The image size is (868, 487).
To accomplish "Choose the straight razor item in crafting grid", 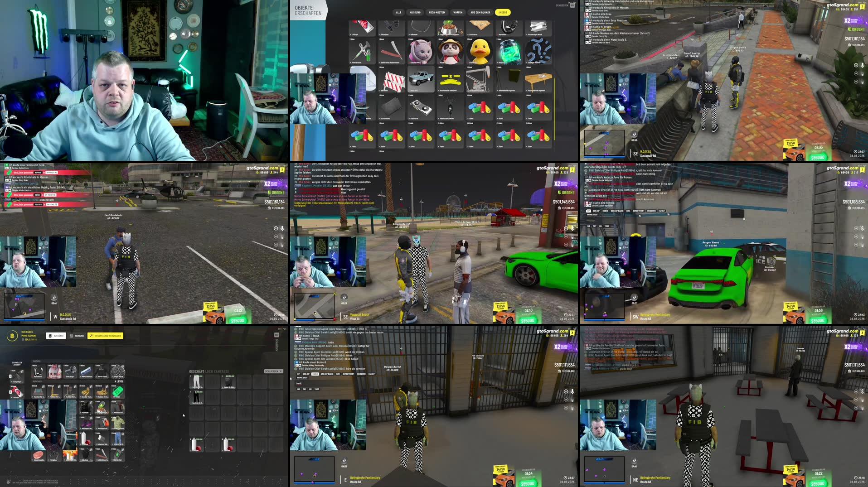I will click(391, 52).
